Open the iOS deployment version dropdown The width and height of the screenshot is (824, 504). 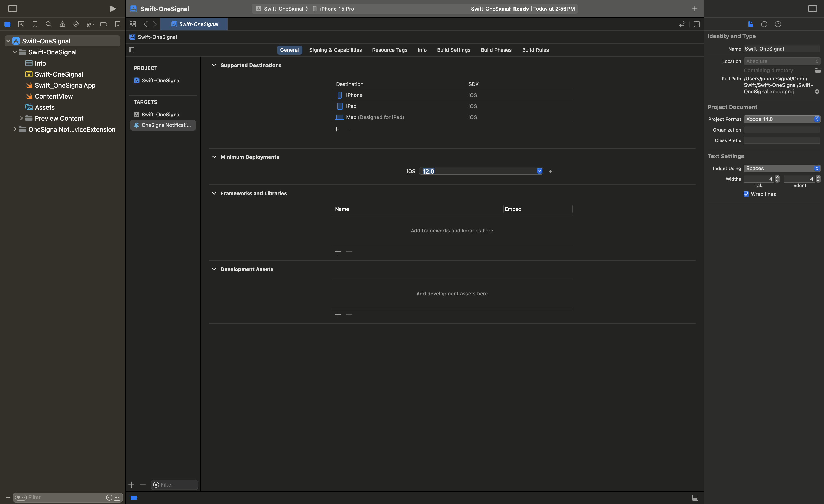click(539, 171)
